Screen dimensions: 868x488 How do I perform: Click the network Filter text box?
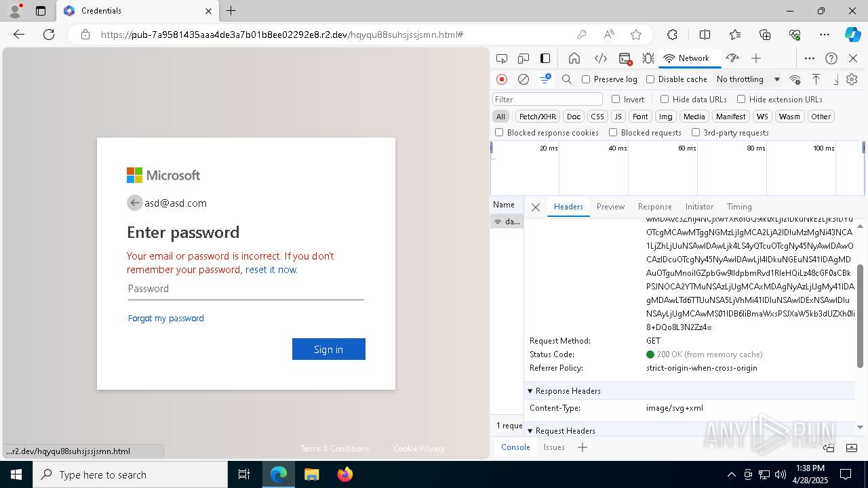tap(547, 99)
